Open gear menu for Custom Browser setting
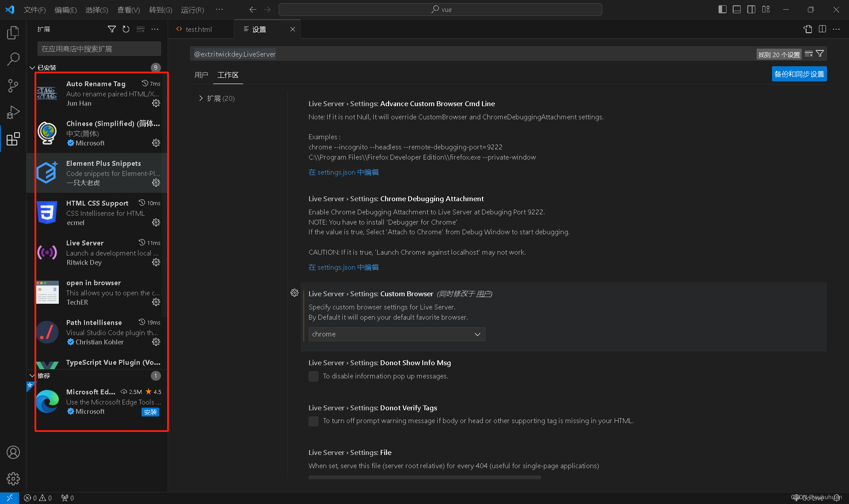Screen dimensions: 849x504 [294, 293]
